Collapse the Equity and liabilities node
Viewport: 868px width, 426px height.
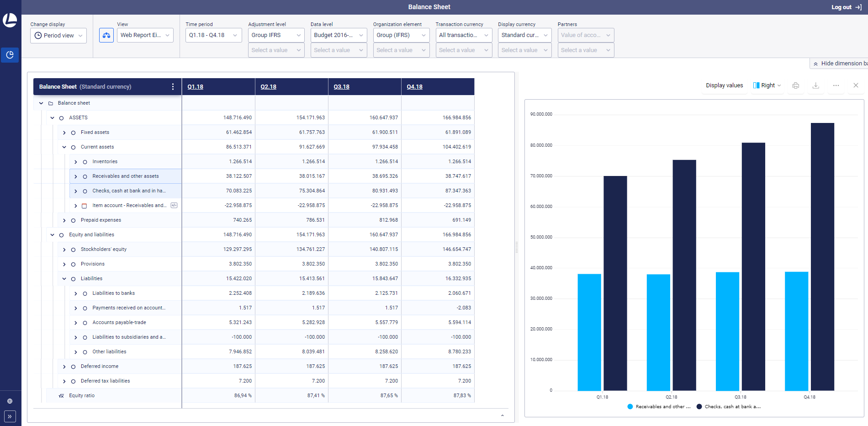click(53, 235)
